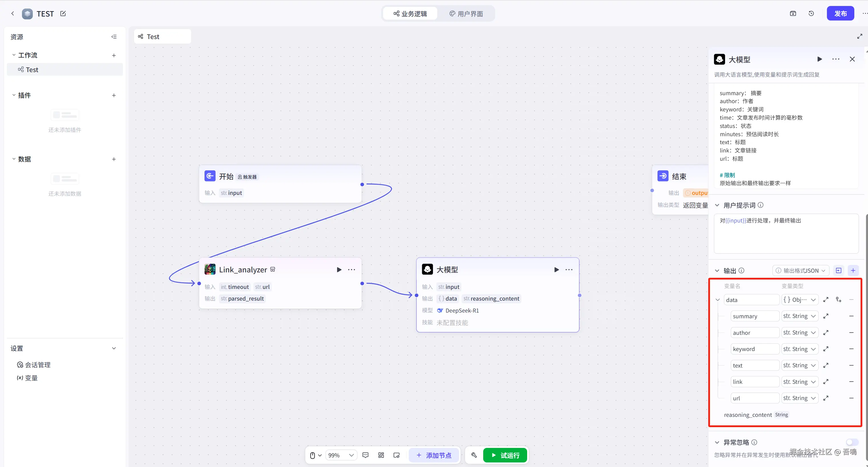The image size is (868, 467).
Task: Click the 添加节点 button
Action: 434,455
